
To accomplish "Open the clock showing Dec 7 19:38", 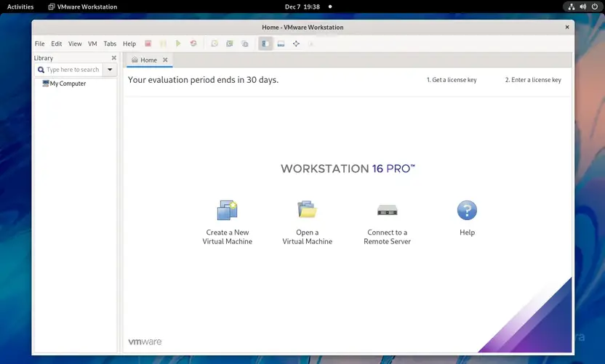I will (x=302, y=7).
